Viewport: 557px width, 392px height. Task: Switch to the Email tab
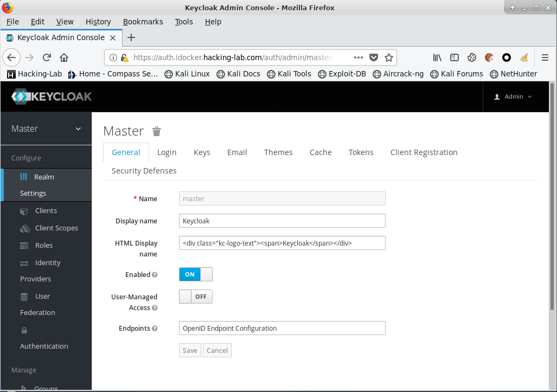click(x=237, y=152)
